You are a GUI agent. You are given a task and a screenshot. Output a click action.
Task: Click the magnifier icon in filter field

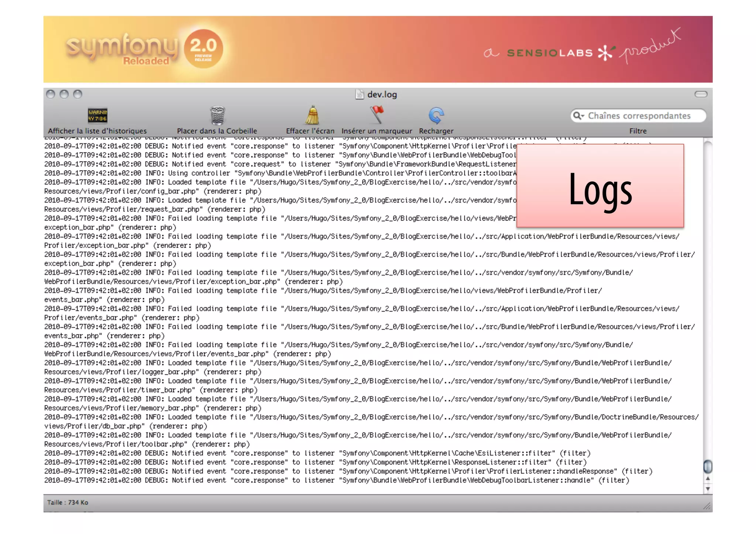576,116
